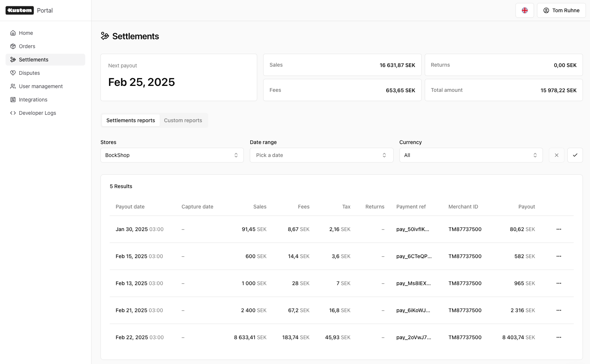Screen dimensions: 590x364
Task: Click the Returns 0,00 SEK card
Action: 504,65
